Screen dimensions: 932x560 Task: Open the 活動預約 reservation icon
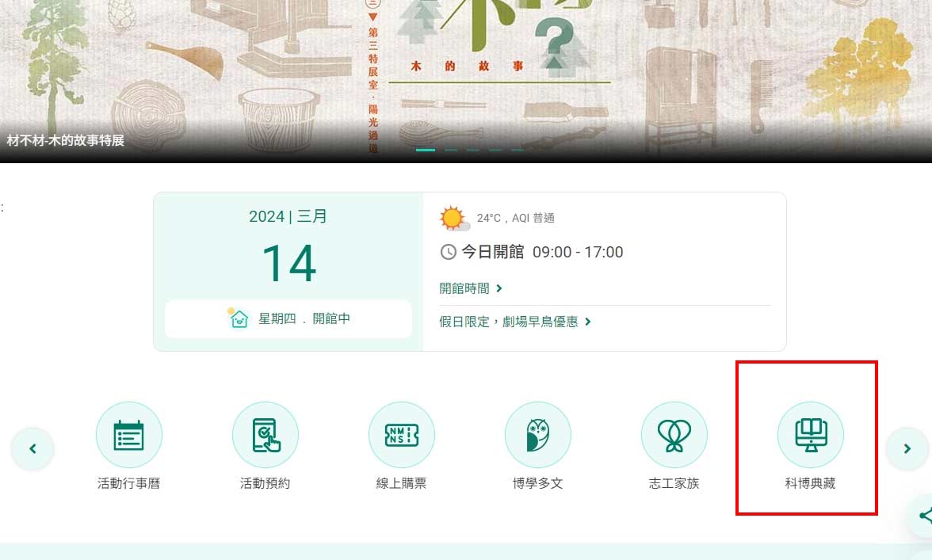265,436
